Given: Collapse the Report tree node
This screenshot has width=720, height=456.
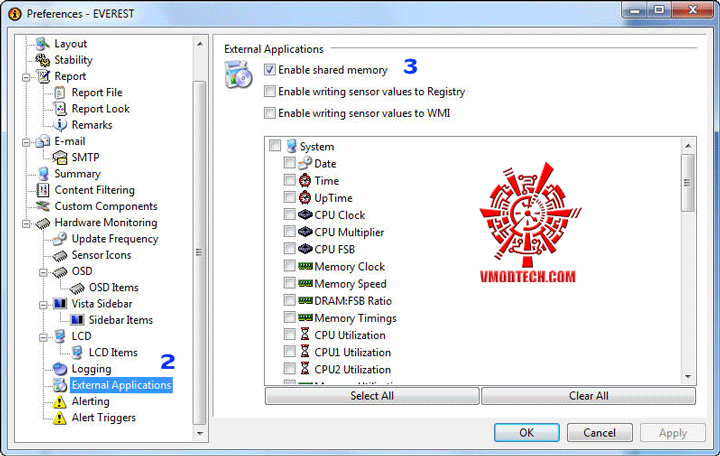Looking at the screenshot, I should 26,77.
